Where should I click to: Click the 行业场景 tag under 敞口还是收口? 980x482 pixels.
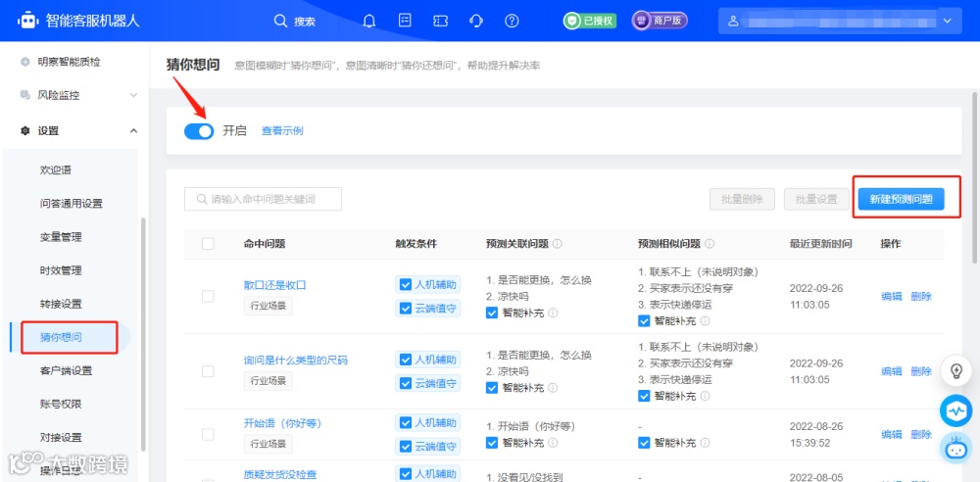pos(269,307)
